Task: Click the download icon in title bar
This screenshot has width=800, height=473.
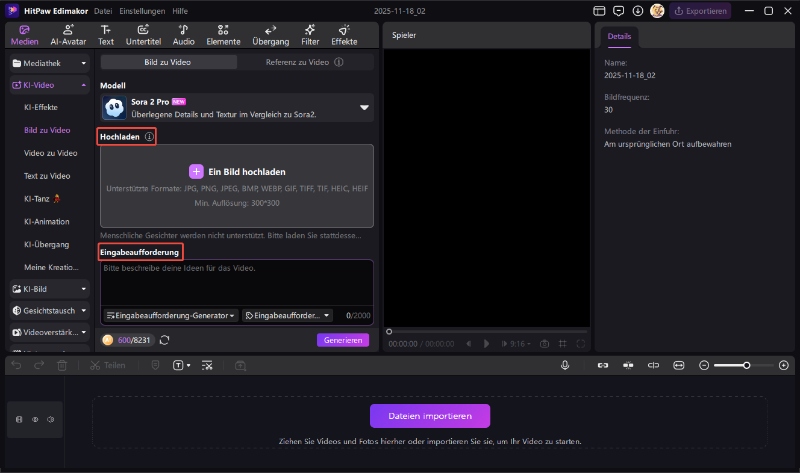Action: (x=638, y=11)
